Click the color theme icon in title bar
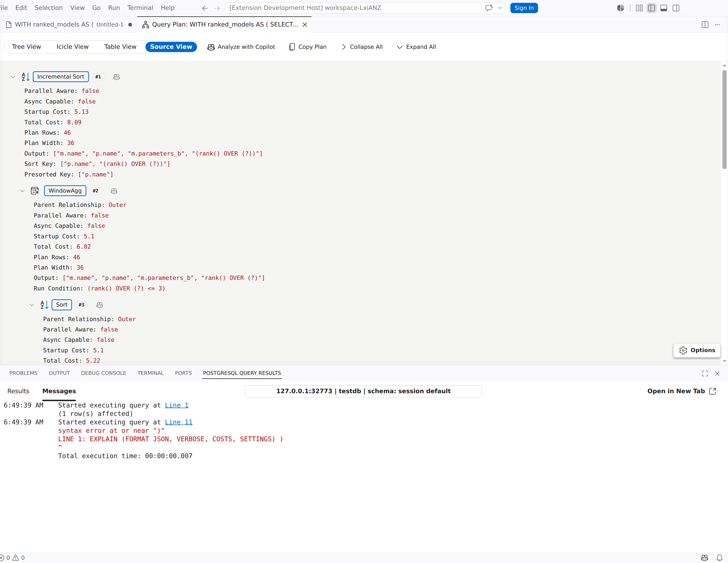Viewport: 728px width, 563px height. pos(620,8)
